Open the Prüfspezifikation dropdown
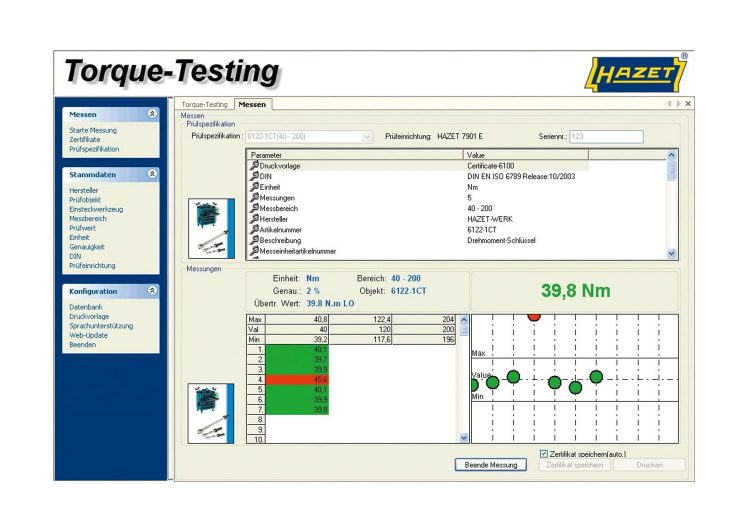 point(367,135)
